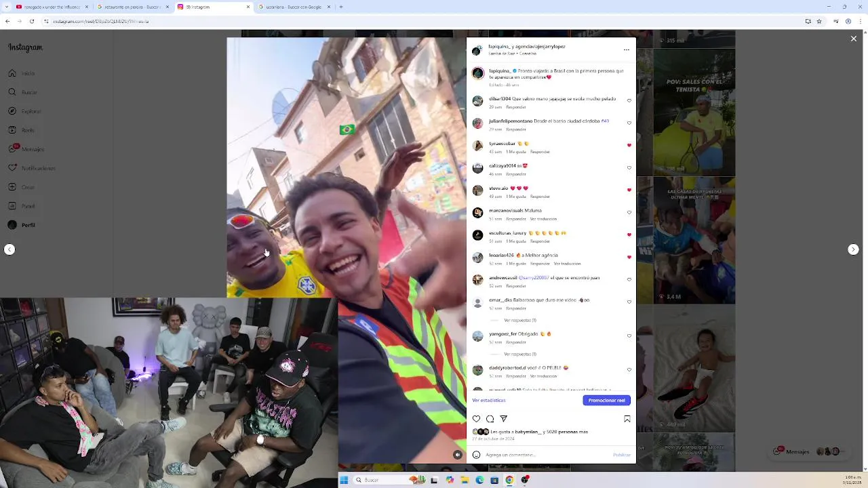Screen dimensions: 868x488
Task: Click the comment bubble icon under the reel
Action: point(490,419)
